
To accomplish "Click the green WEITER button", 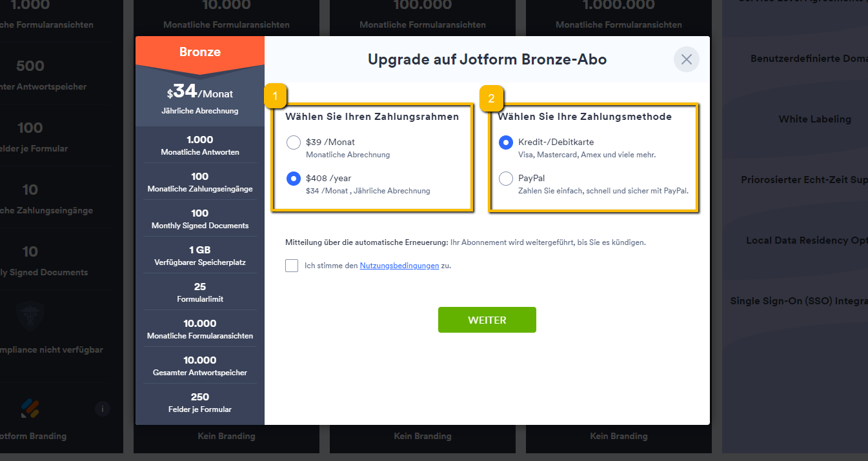I will (x=487, y=320).
